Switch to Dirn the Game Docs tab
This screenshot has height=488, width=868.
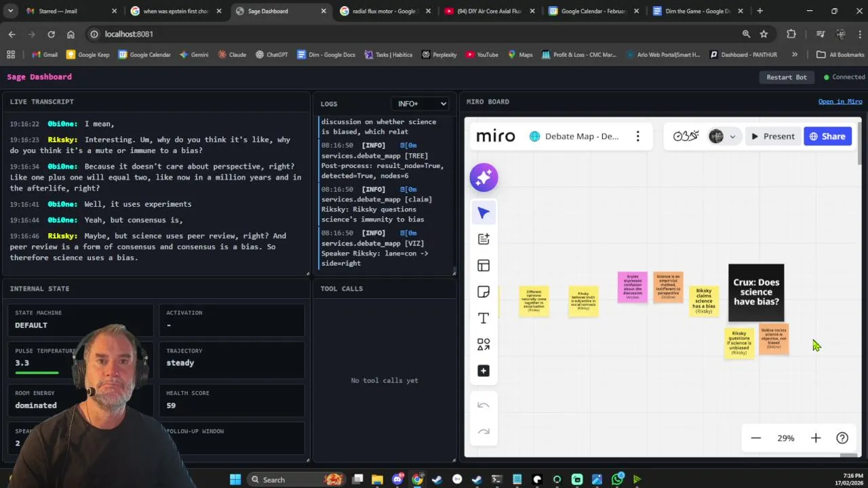(x=697, y=11)
